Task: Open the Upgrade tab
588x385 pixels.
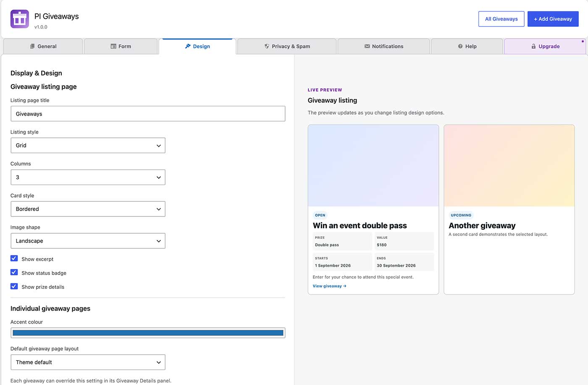Action: pos(545,46)
